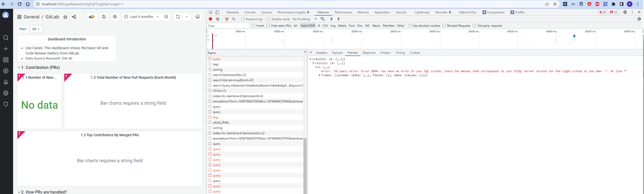Click error count badge 28
This screenshot has width=644, height=194.
(603, 12)
